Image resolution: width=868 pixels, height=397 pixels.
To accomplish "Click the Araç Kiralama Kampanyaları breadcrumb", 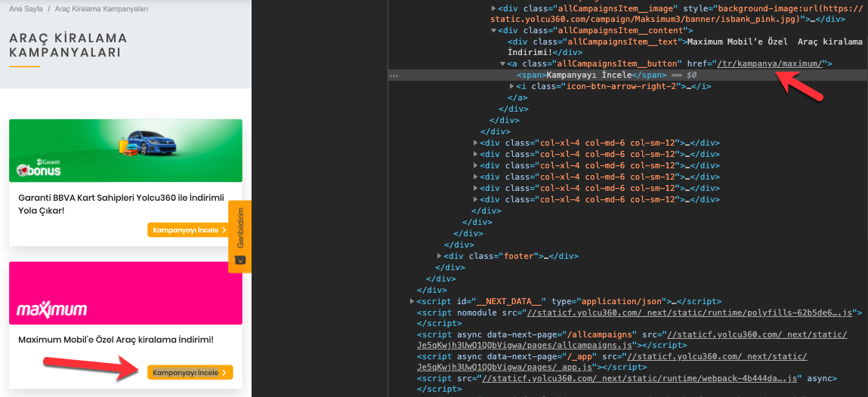I will 101,9.
